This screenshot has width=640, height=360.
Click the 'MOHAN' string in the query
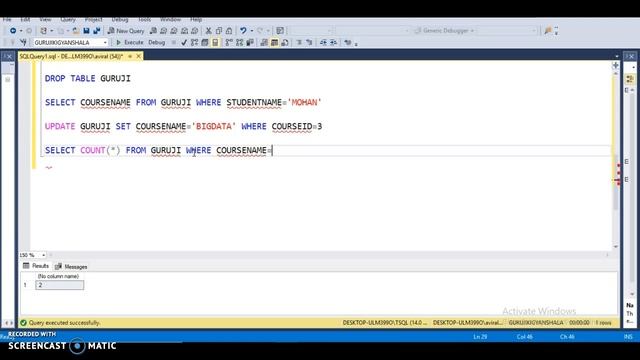[304, 102]
